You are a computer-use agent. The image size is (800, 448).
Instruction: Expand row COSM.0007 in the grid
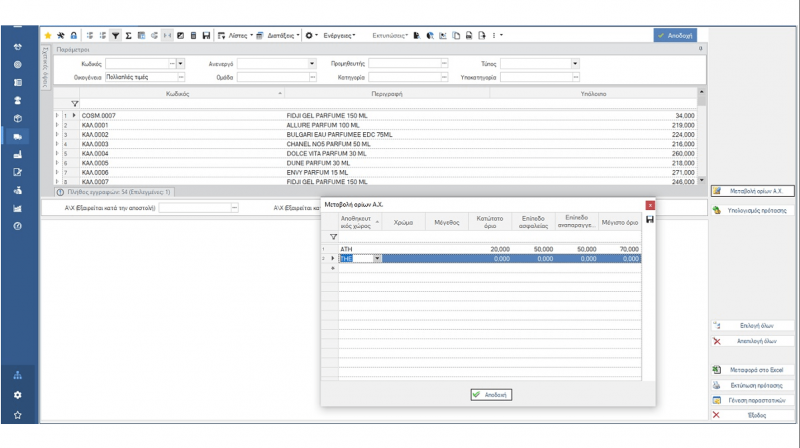click(57, 116)
